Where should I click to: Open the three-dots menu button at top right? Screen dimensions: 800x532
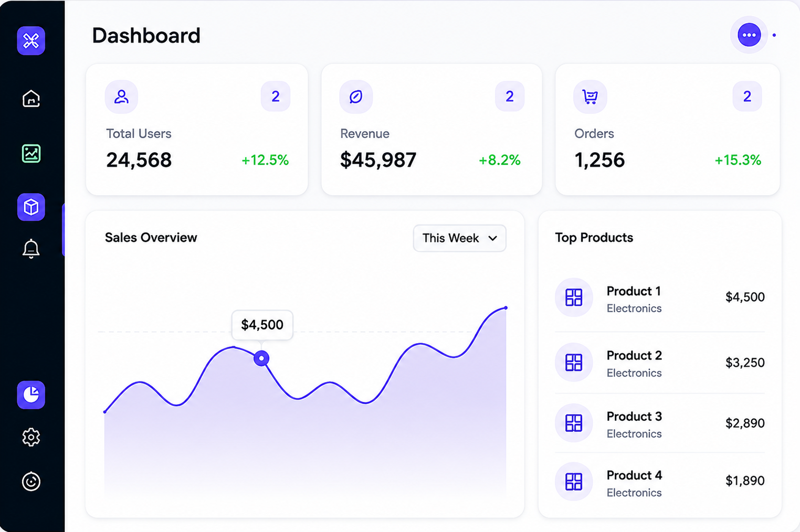(749, 35)
